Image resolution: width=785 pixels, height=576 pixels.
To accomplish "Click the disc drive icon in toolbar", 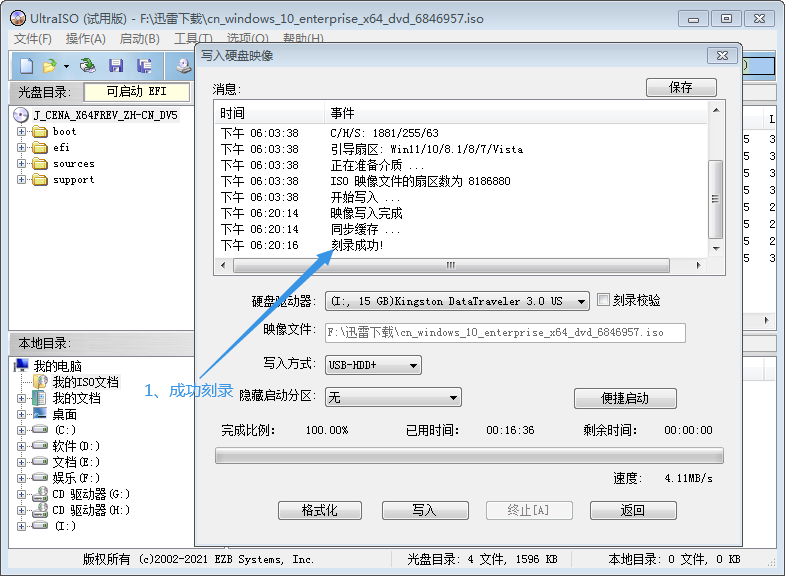I will [x=184, y=66].
